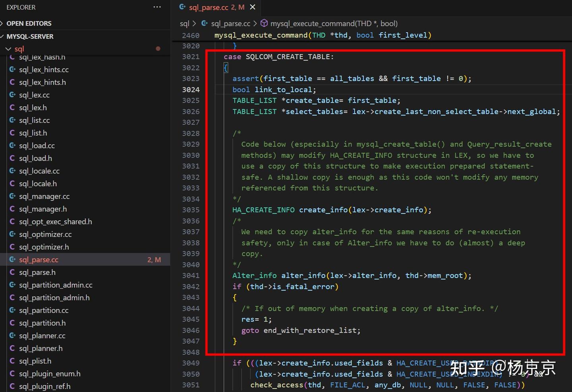This screenshot has width=572, height=392.
Task: Click the C header icon beside sql_plist.h
Action: pyautogui.click(x=12, y=361)
